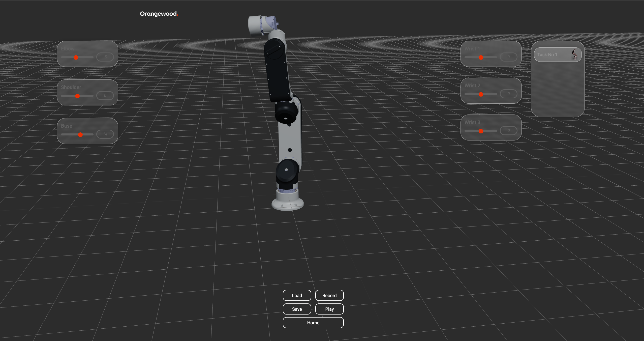
Task: Click the Elbow angle value field
Action: coord(105,57)
